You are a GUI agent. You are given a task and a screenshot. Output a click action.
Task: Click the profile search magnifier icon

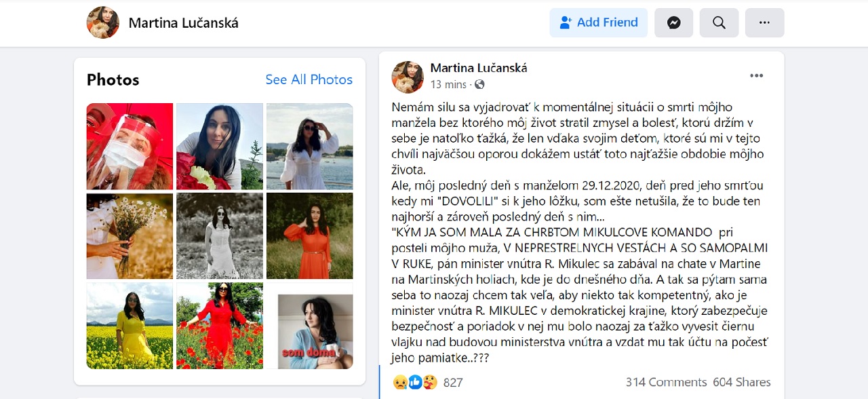719,22
